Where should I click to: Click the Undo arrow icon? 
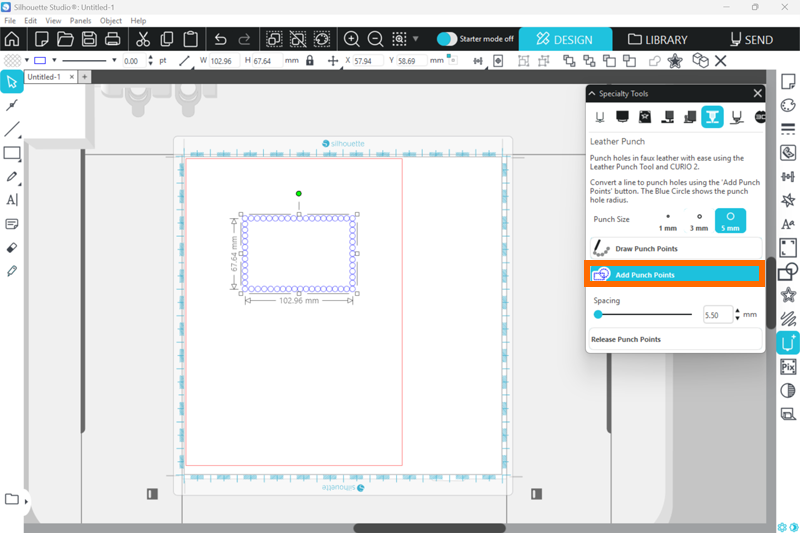[x=221, y=40]
